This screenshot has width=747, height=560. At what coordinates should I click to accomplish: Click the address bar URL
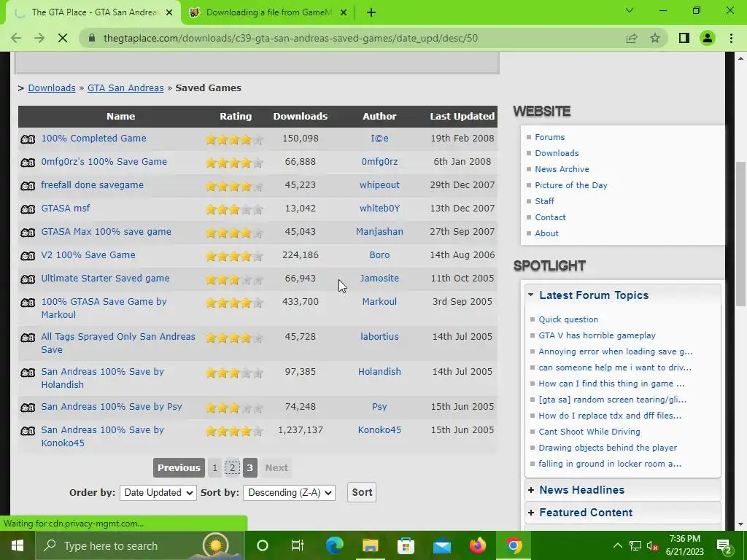click(290, 38)
